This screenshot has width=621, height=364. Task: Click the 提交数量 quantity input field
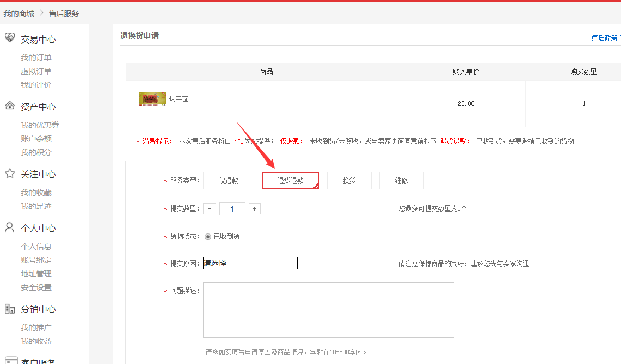[x=232, y=209]
